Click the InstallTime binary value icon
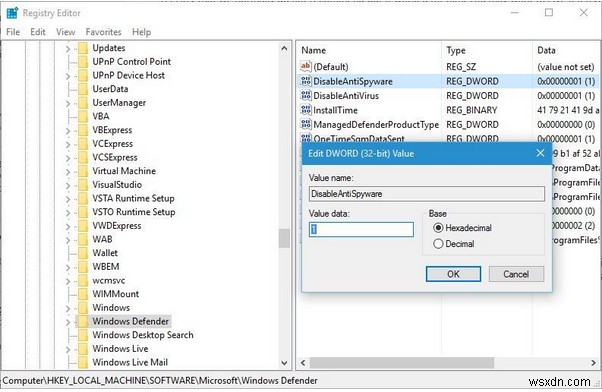 pos(306,110)
